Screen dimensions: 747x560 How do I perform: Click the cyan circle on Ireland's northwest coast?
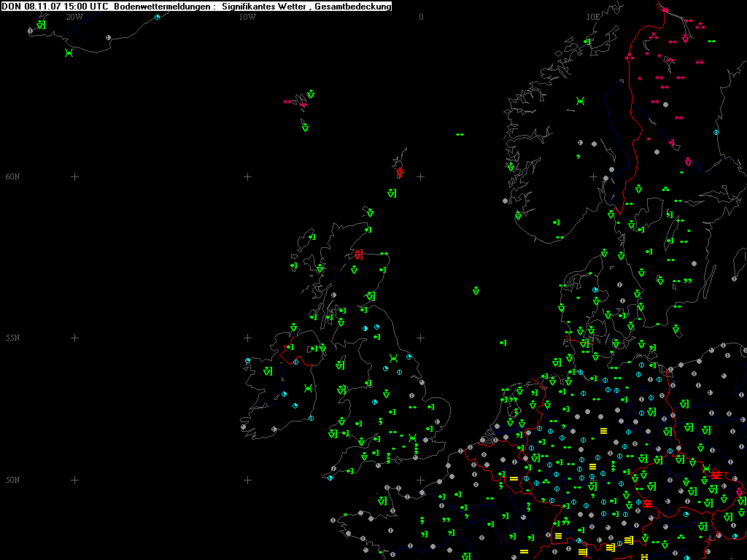[248, 360]
